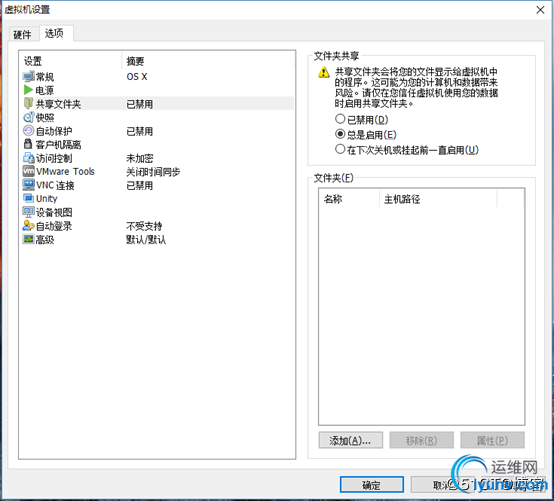
Task: Click the 取消 button
Action: pos(442,485)
